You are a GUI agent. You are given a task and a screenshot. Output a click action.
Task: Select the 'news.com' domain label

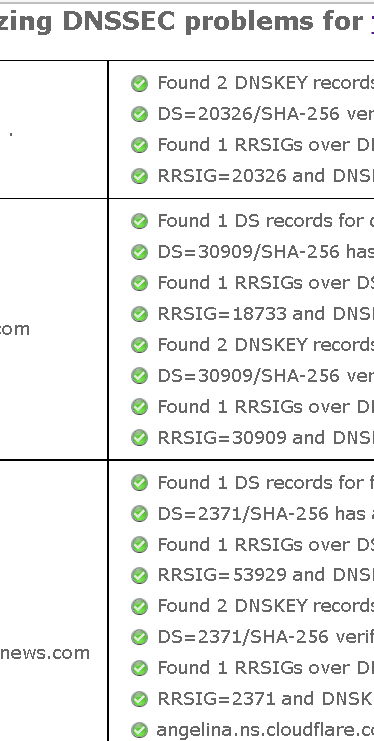click(45, 653)
